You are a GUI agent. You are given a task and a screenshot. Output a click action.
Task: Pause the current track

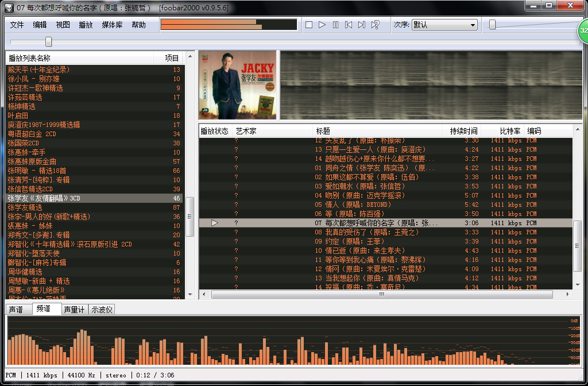pyautogui.click(x=335, y=25)
